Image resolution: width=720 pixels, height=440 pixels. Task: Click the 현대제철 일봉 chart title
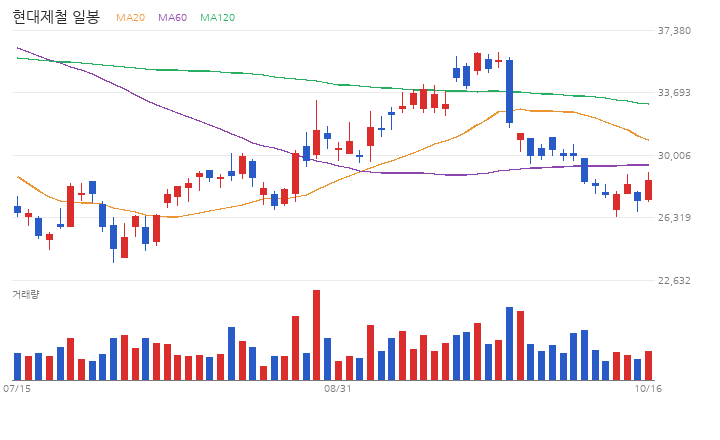(56, 17)
